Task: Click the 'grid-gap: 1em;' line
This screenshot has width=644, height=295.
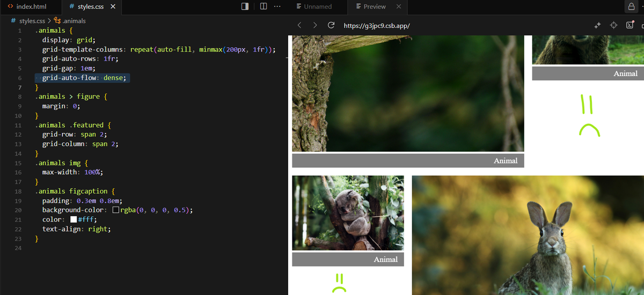Action: tap(69, 68)
